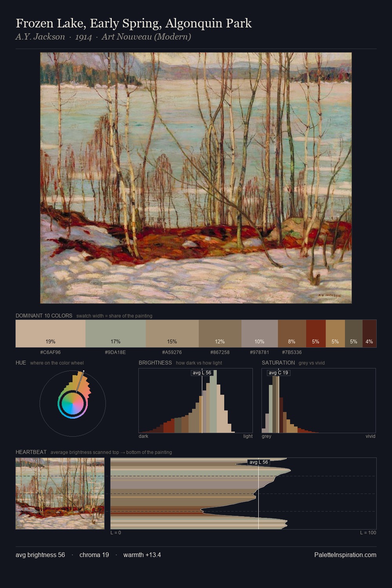Click the 12% brown swatch #867258
Screen dimensions: 392x588
coord(220,334)
